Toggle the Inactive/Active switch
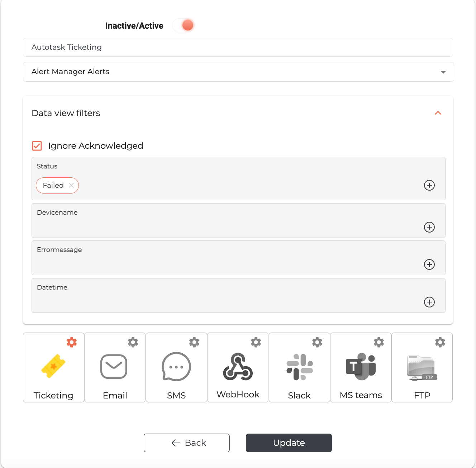The image size is (476, 468). pos(184,25)
